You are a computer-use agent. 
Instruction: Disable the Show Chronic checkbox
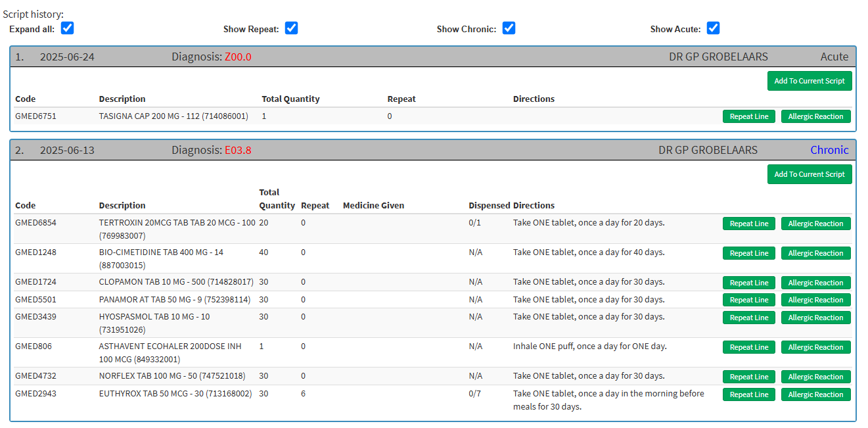(509, 28)
